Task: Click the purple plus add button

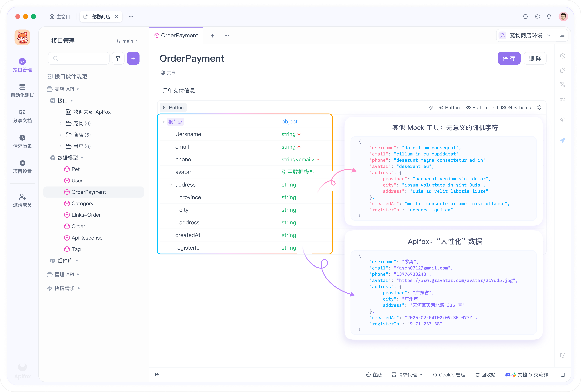Action: click(133, 58)
